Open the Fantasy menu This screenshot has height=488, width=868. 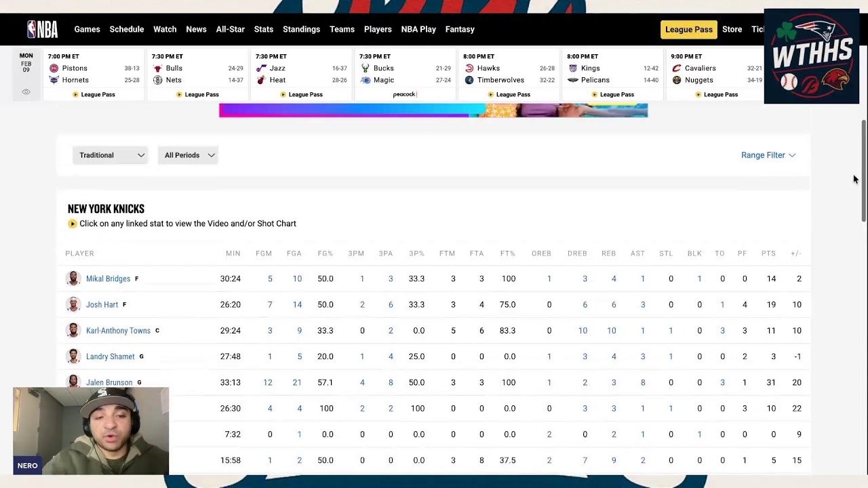[460, 29]
